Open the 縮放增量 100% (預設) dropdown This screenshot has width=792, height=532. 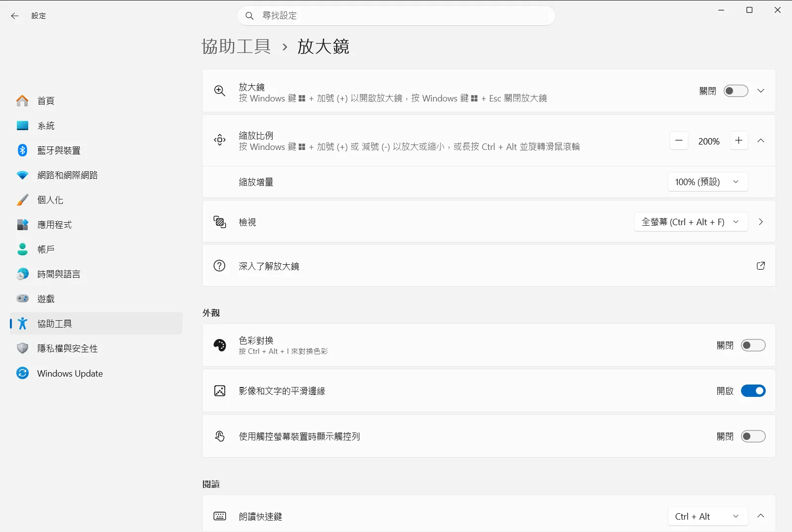708,182
